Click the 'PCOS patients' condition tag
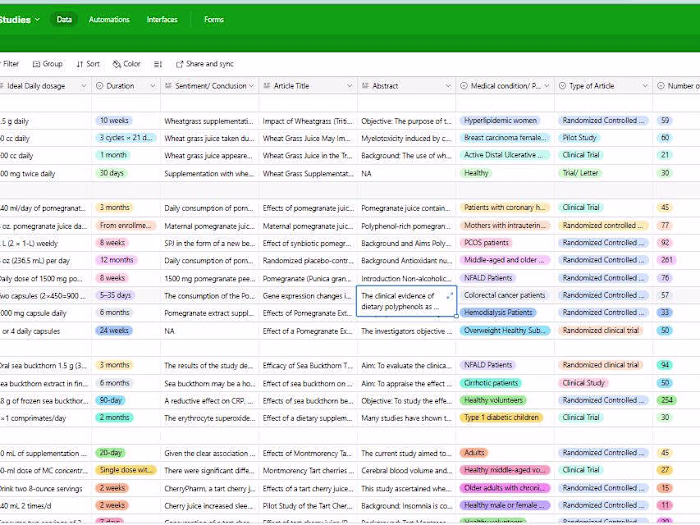 [486, 243]
